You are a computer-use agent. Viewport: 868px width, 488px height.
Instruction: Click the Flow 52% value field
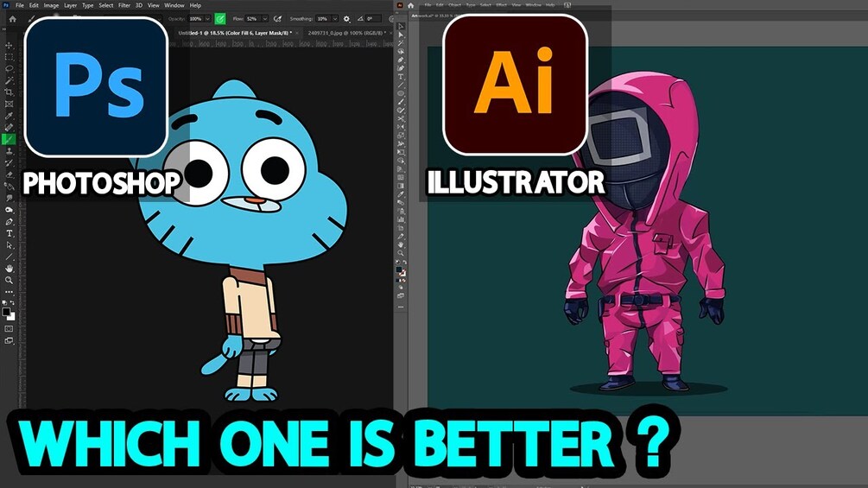pyautogui.click(x=252, y=19)
